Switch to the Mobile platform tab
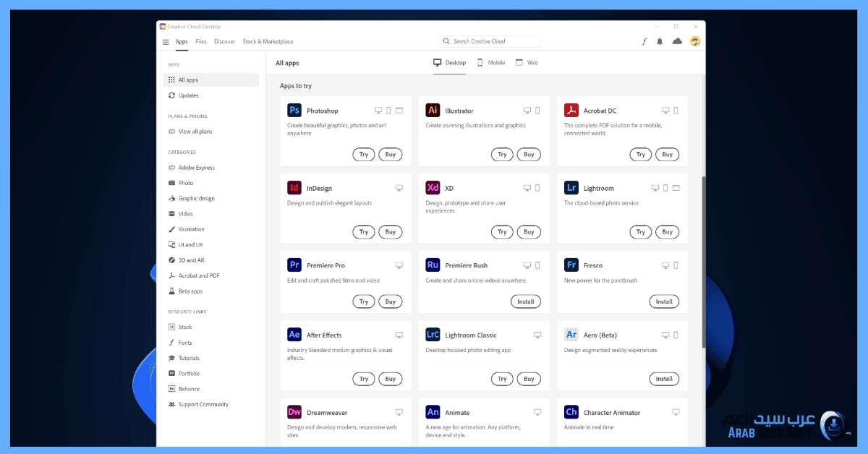The width and height of the screenshot is (868, 454). pos(491,63)
